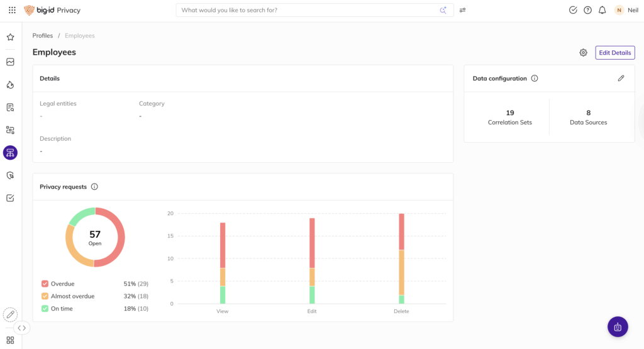The width and height of the screenshot is (644, 349).
Task: Toggle the Almost overdue legend checkbox
Action: pos(45,296)
